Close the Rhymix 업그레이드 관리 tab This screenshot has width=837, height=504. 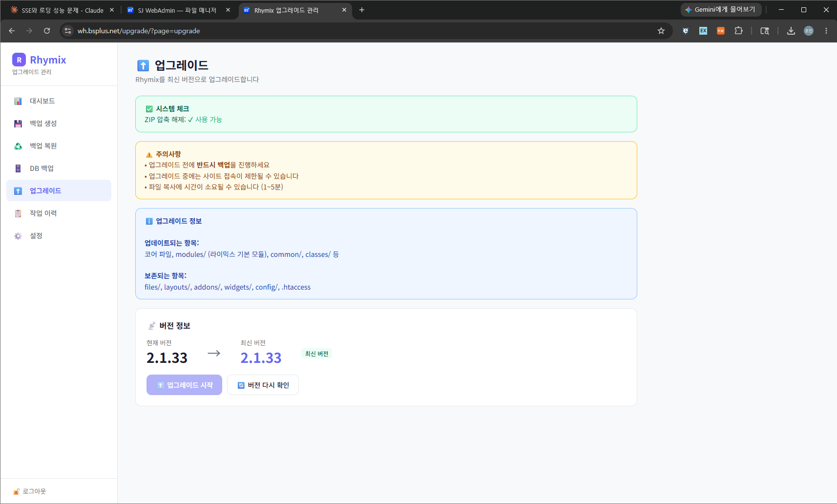point(344,10)
